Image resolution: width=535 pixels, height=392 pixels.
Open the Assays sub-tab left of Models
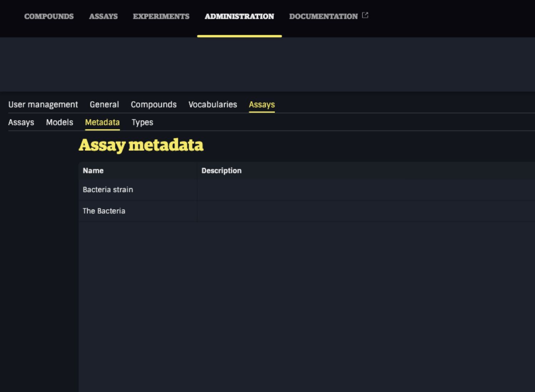tap(21, 122)
